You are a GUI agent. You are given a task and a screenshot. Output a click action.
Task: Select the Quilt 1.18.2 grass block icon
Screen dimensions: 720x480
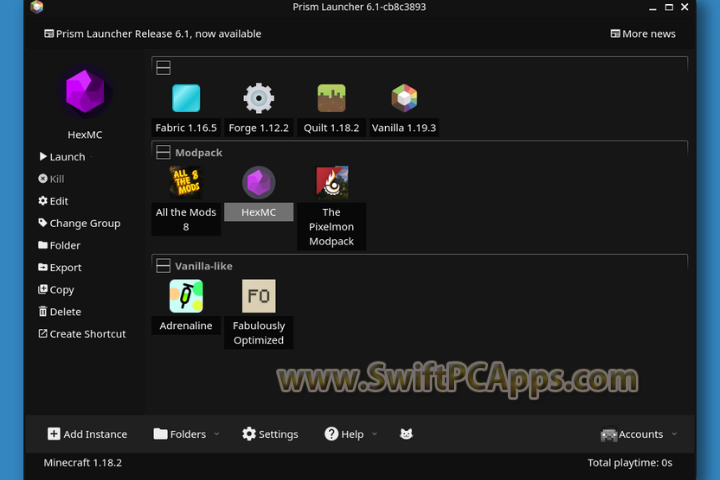[331, 98]
